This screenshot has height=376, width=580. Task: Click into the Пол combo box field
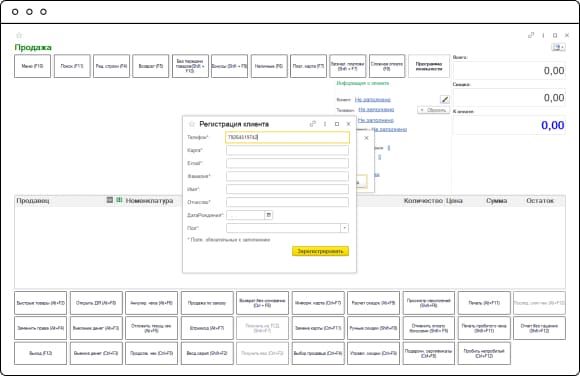click(283, 228)
